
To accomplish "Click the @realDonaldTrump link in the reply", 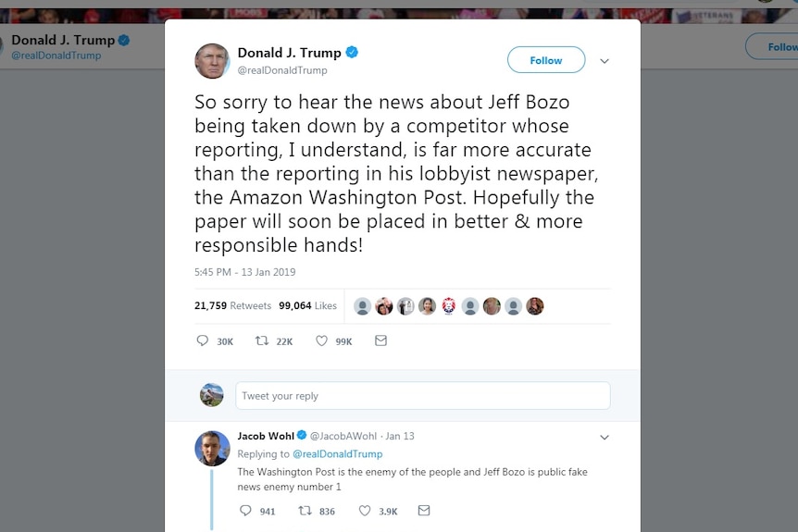I will coord(337,453).
